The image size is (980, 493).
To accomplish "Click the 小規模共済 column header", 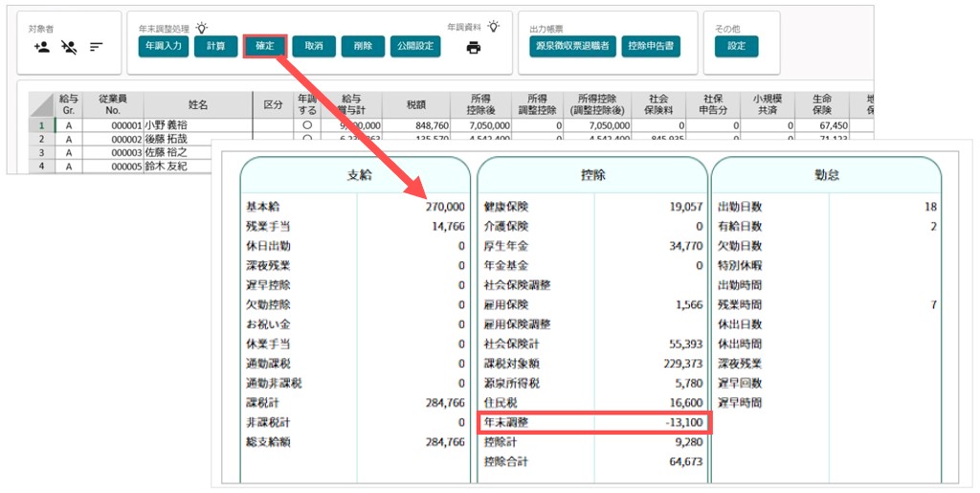I will 768,105.
